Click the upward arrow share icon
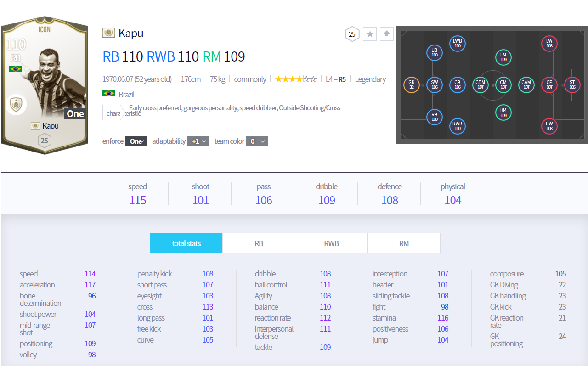The height and width of the screenshot is (366, 588). tap(387, 34)
